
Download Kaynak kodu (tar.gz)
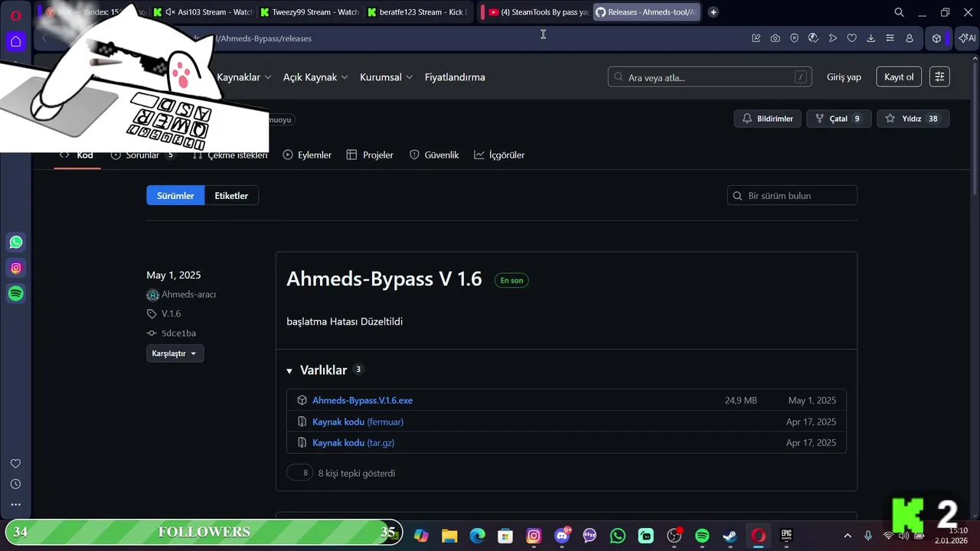pyautogui.click(x=353, y=443)
